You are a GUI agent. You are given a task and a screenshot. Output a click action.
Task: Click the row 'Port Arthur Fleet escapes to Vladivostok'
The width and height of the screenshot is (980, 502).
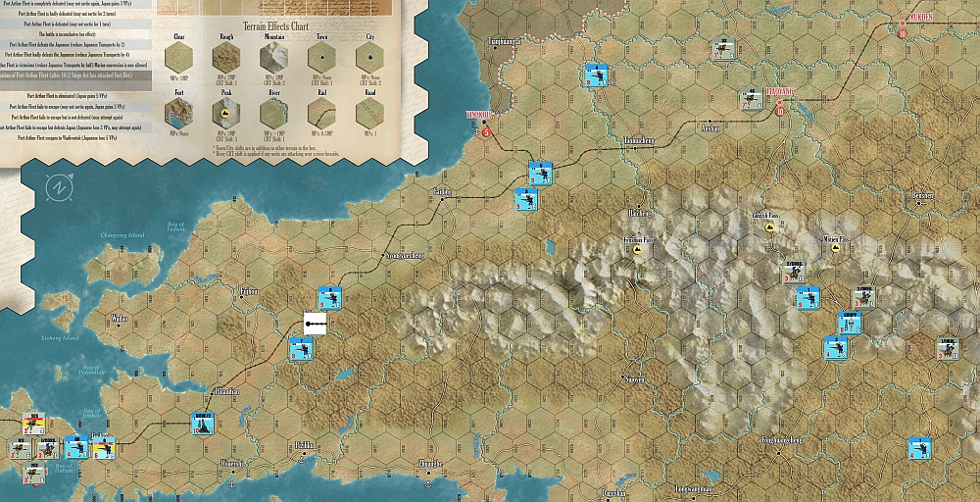click(x=75, y=137)
